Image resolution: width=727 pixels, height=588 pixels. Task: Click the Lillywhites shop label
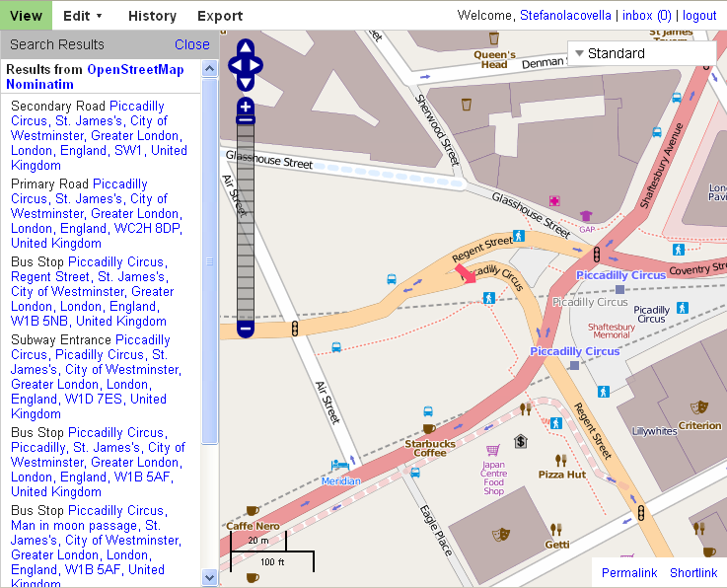(654, 431)
